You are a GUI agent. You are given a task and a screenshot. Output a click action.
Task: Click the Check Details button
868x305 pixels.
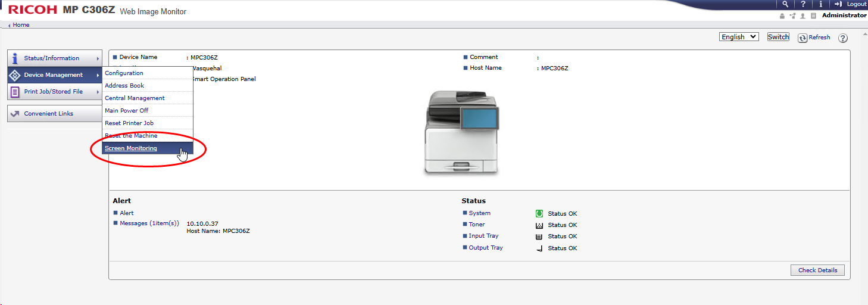coord(817,270)
